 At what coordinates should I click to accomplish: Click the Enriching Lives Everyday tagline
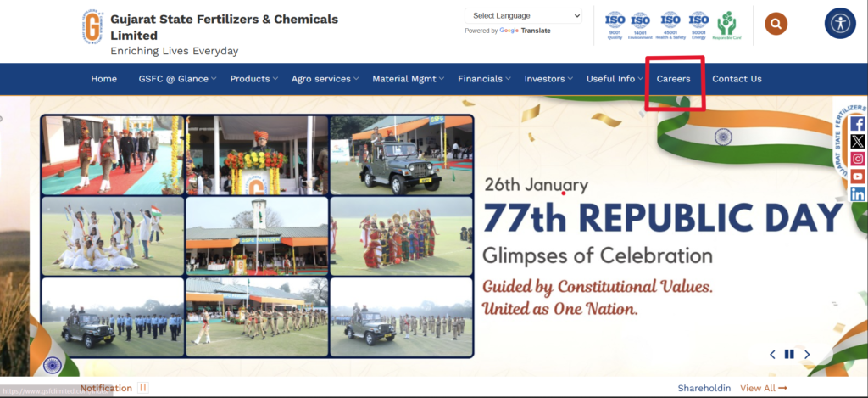click(x=175, y=51)
